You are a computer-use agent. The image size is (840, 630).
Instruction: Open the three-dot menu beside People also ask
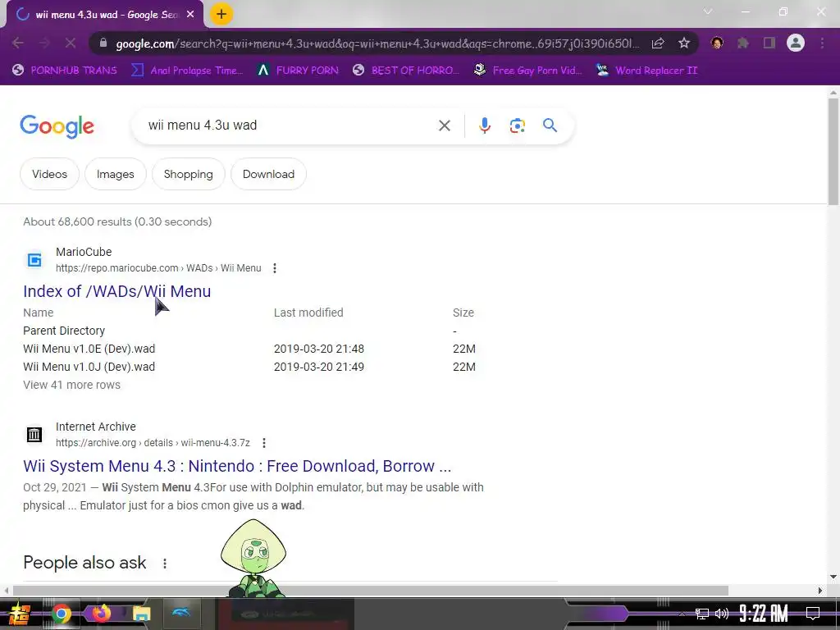[164, 564]
